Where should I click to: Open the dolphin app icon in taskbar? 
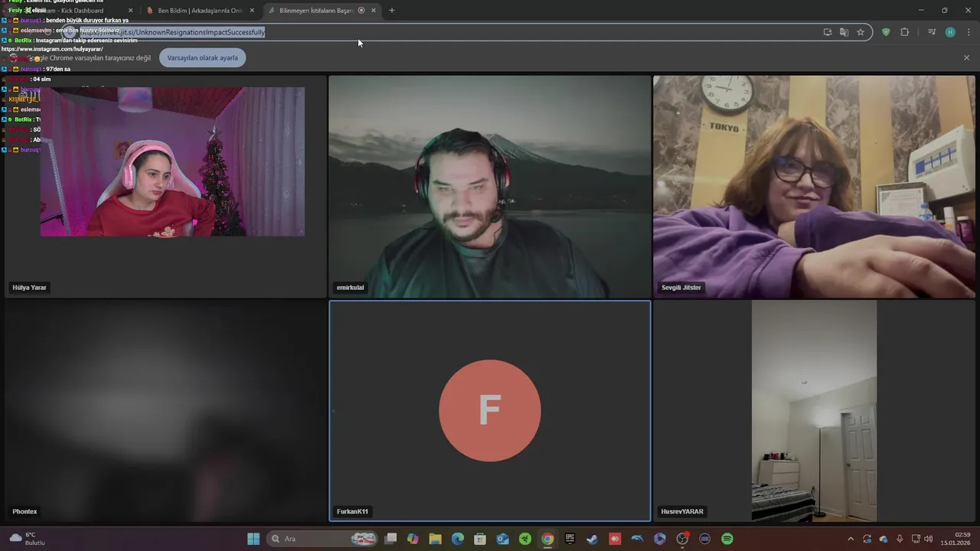point(637,539)
